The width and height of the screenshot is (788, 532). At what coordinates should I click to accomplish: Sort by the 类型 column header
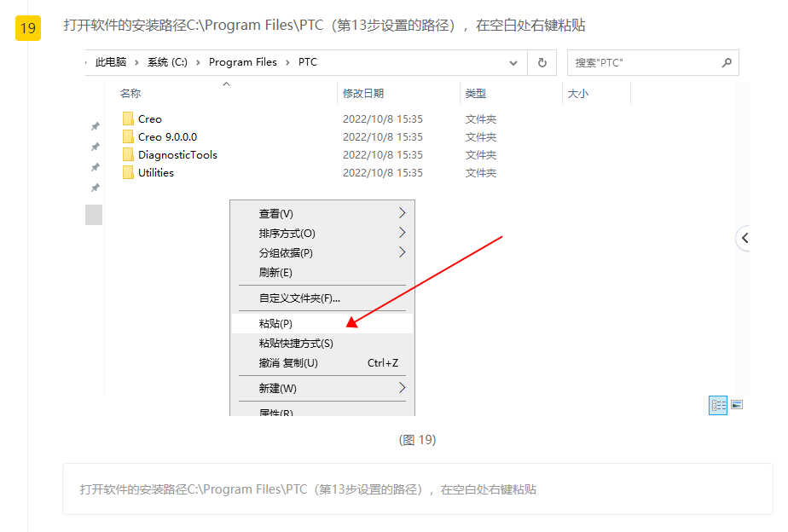click(x=475, y=94)
